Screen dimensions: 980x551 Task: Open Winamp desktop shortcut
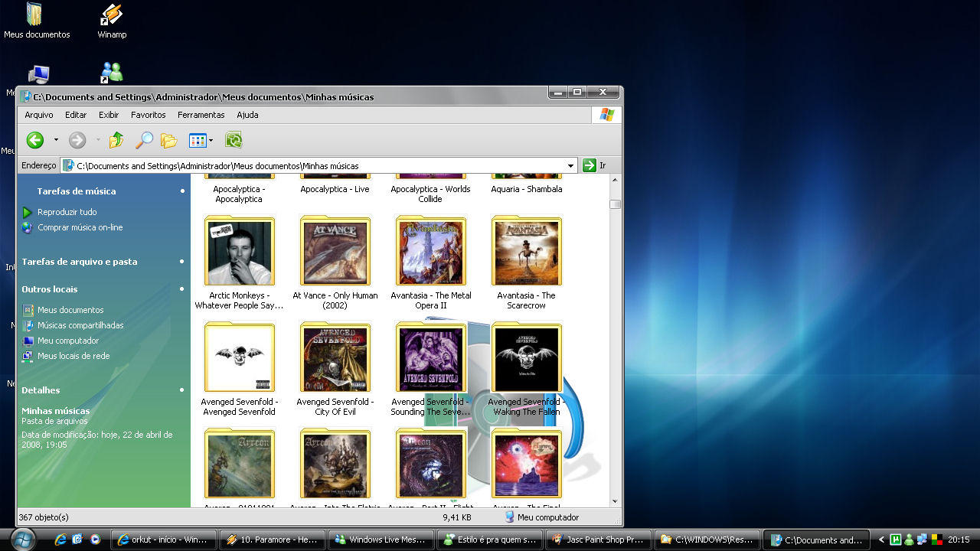112,21
